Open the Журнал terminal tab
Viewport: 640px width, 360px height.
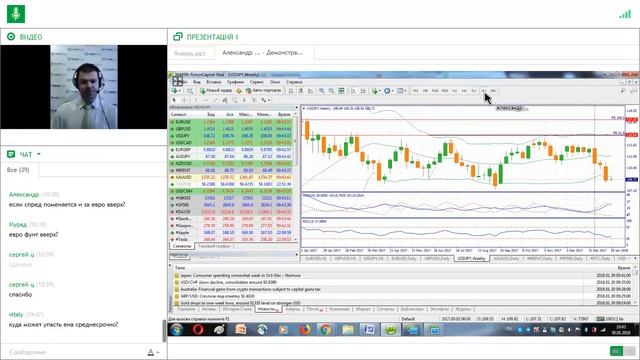[463, 309]
